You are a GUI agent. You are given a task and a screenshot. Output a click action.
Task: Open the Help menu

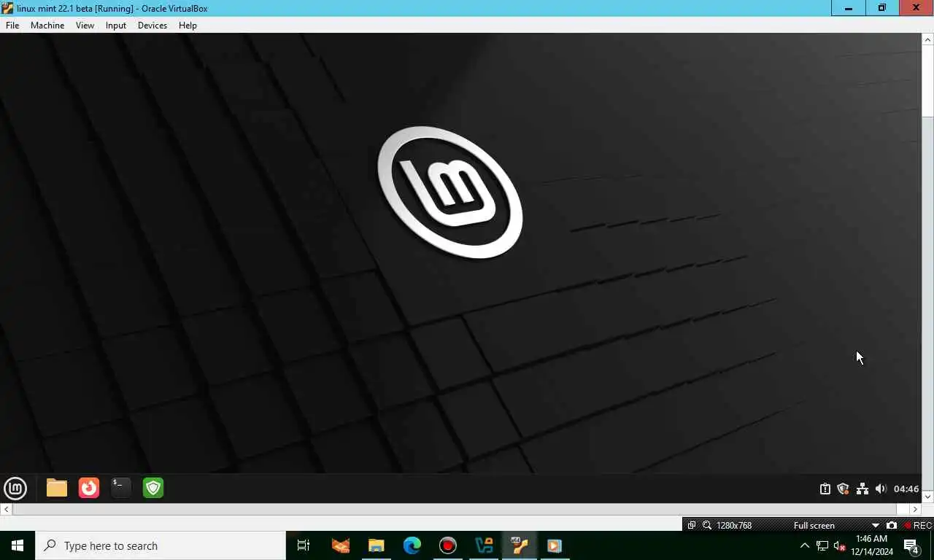click(x=188, y=25)
